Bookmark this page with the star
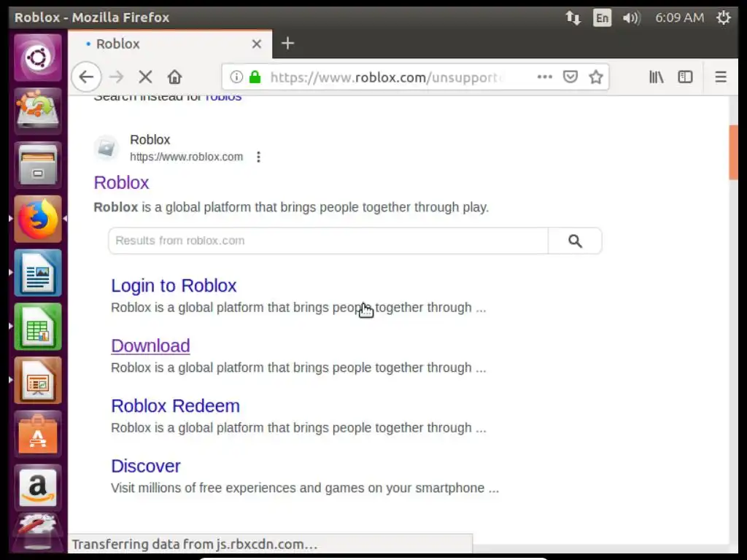Viewport: 747px width, 560px height. 596,77
